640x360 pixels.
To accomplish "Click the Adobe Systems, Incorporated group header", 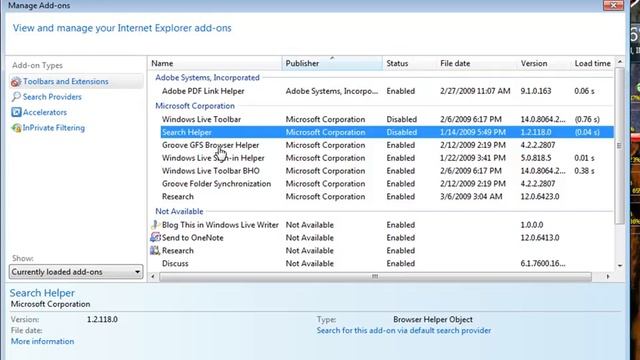I will [x=207, y=78].
